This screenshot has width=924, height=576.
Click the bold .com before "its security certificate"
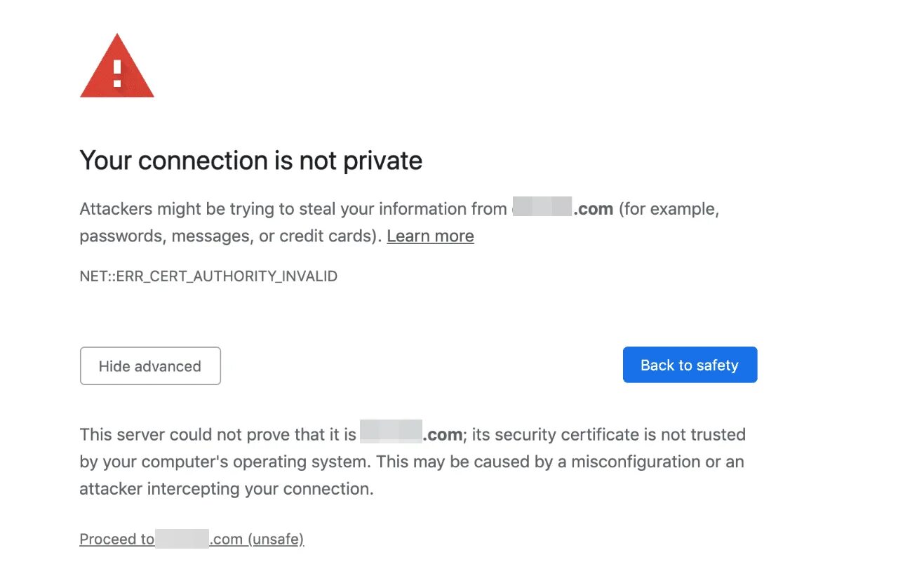pyautogui.click(x=443, y=435)
